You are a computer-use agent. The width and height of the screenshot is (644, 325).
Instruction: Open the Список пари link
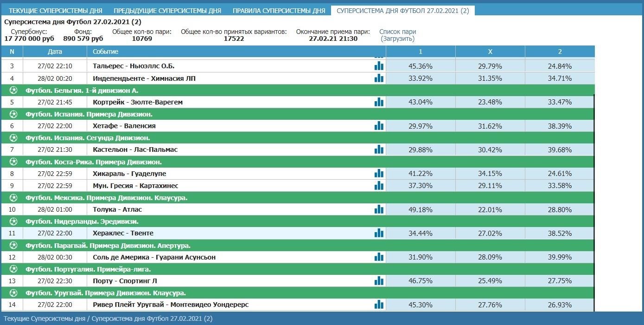(398, 32)
